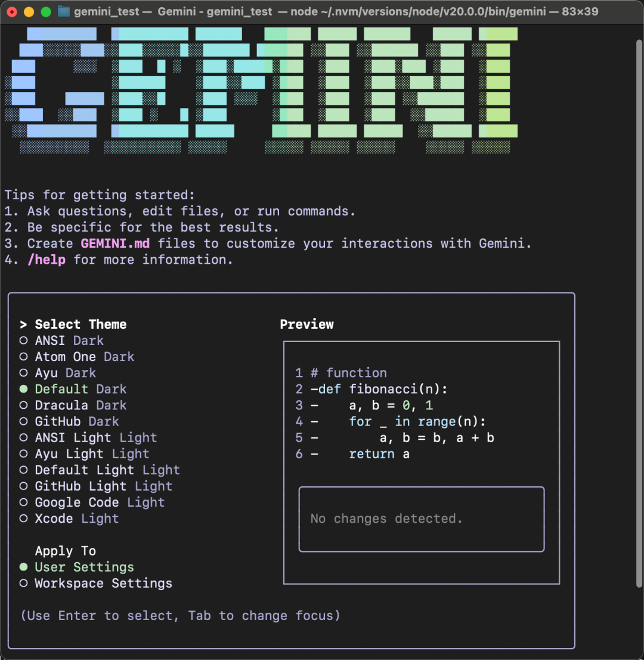644x660 pixels.
Task: Choose Dracula Dark theme
Action: [73, 405]
